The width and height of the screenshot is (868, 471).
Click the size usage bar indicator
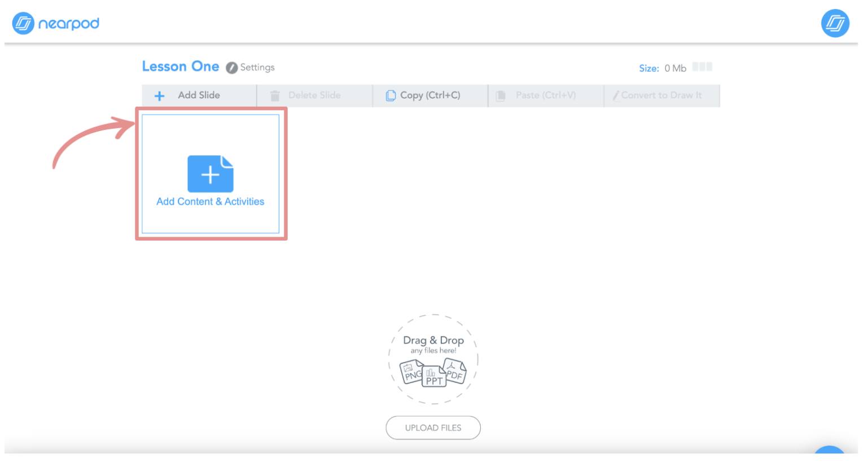coord(702,67)
